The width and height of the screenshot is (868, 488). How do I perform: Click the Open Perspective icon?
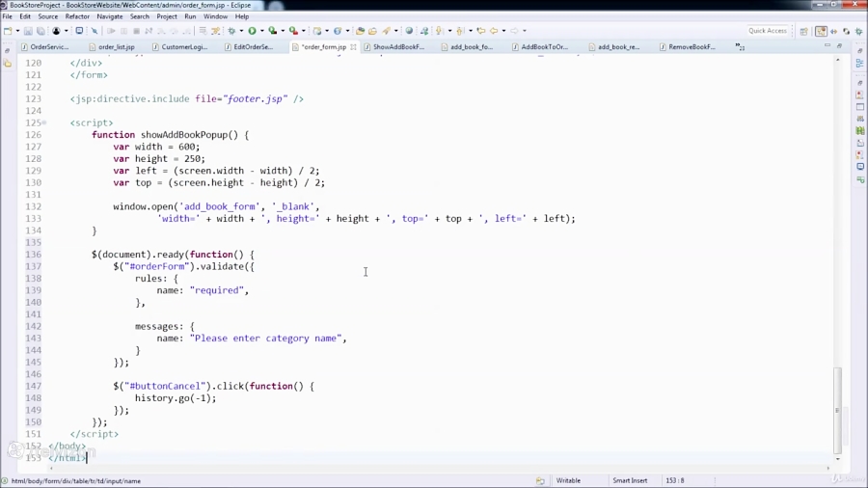[x=803, y=31]
